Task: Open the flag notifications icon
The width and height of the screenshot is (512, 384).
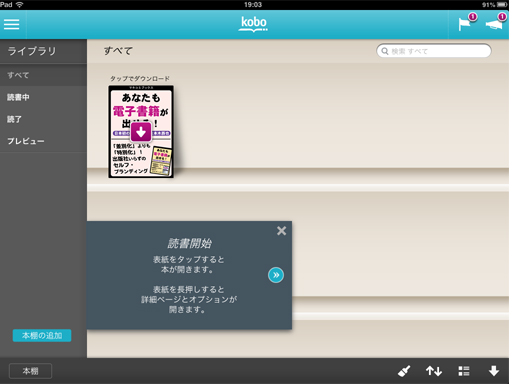Action: coord(465,24)
